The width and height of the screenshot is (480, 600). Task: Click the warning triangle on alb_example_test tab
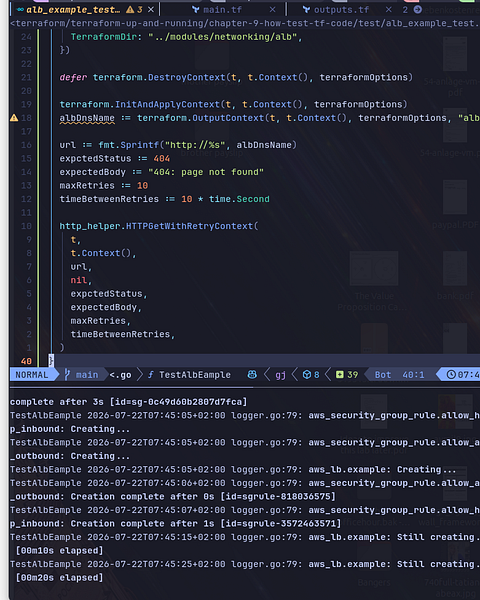pyautogui.click(x=130, y=10)
